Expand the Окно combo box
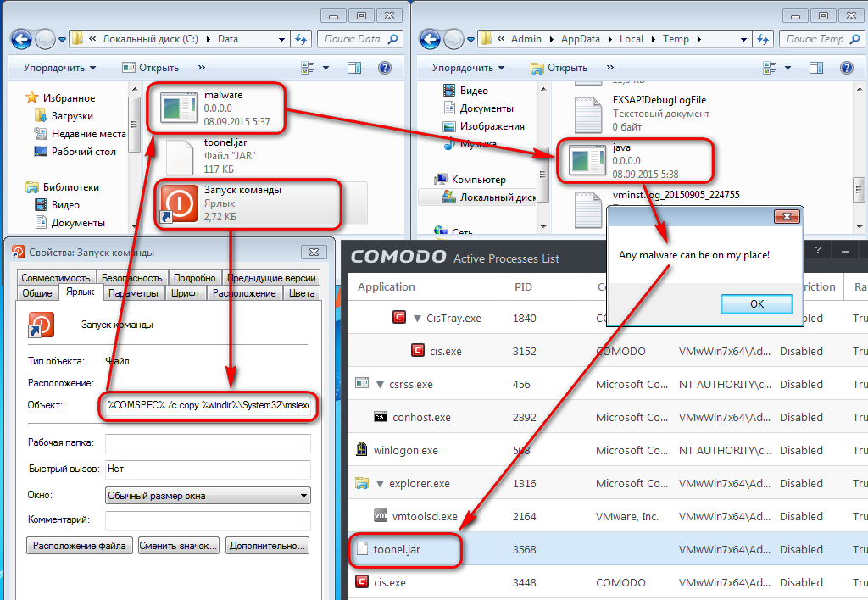 coord(303,496)
